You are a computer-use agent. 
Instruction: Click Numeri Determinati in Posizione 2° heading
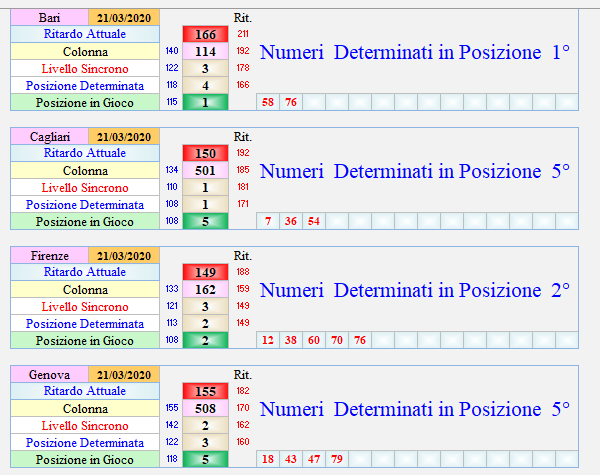click(415, 290)
